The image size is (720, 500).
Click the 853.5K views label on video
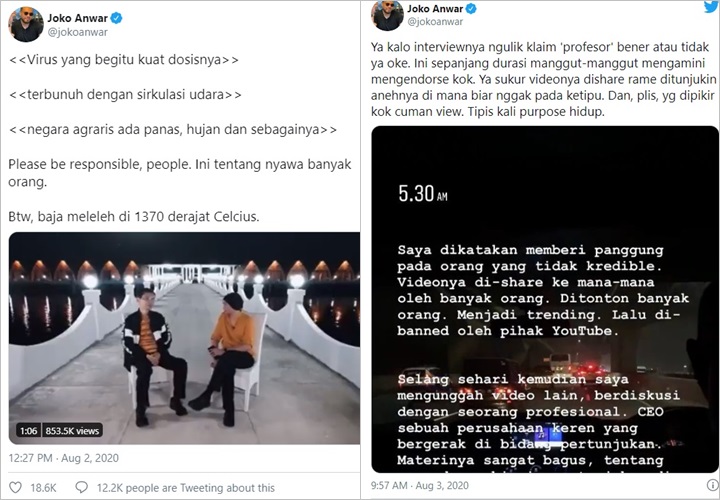click(x=72, y=431)
